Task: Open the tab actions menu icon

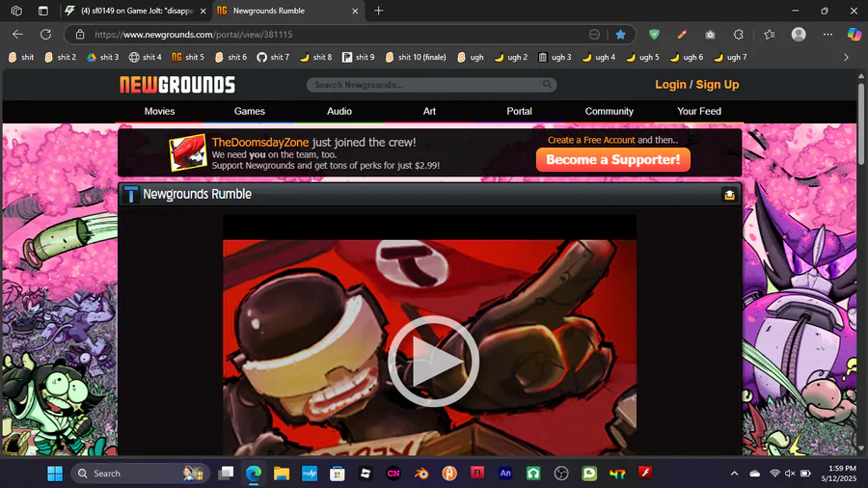Action: click(43, 11)
